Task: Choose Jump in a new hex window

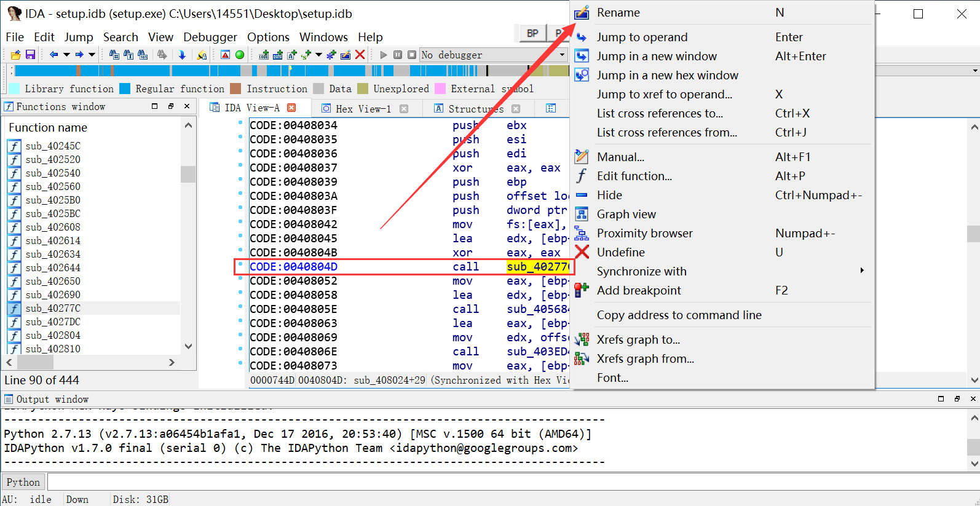Action: click(x=722, y=75)
